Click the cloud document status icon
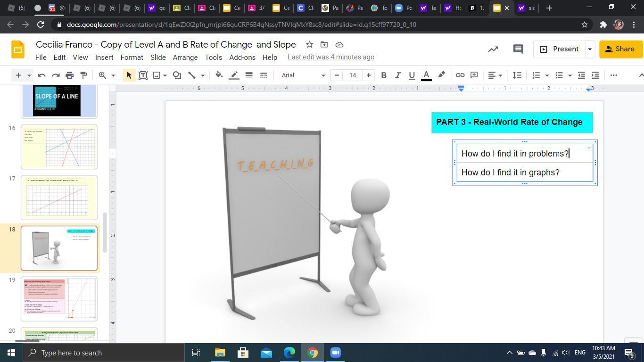 pos(339,44)
